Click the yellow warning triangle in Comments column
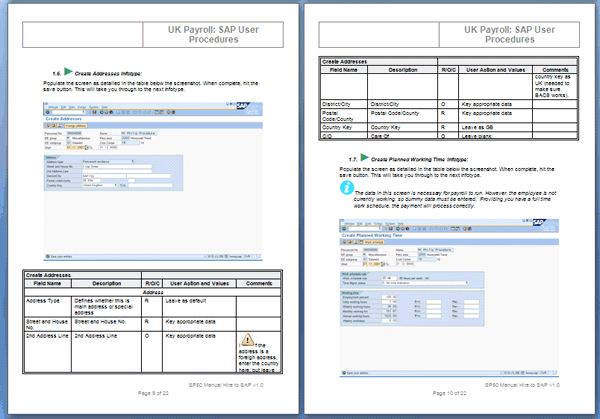Screen dimensions: 600x419 click(247, 339)
